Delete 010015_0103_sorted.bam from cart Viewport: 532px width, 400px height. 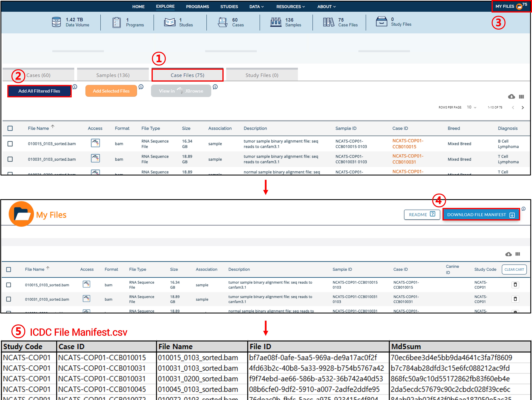[x=515, y=285]
